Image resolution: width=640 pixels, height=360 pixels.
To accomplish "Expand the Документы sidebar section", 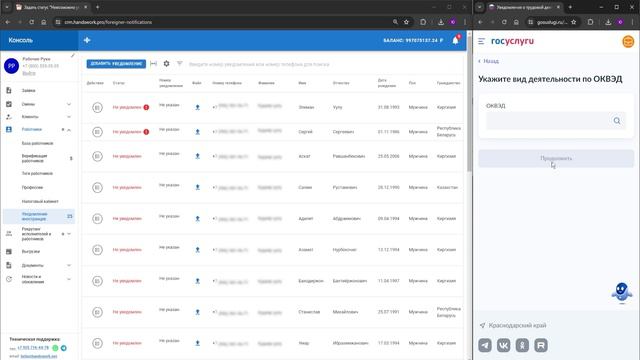I will (69, 265).
